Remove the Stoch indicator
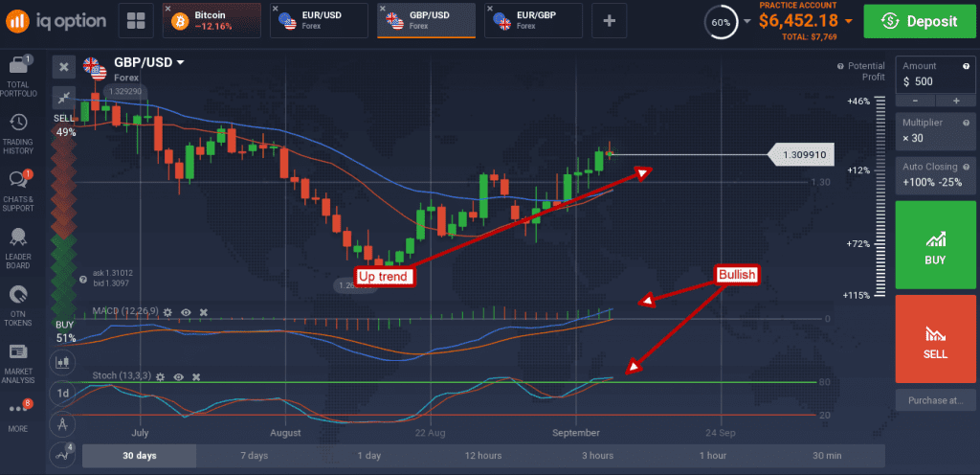This screenshot has width=980, height=475. 196,377
